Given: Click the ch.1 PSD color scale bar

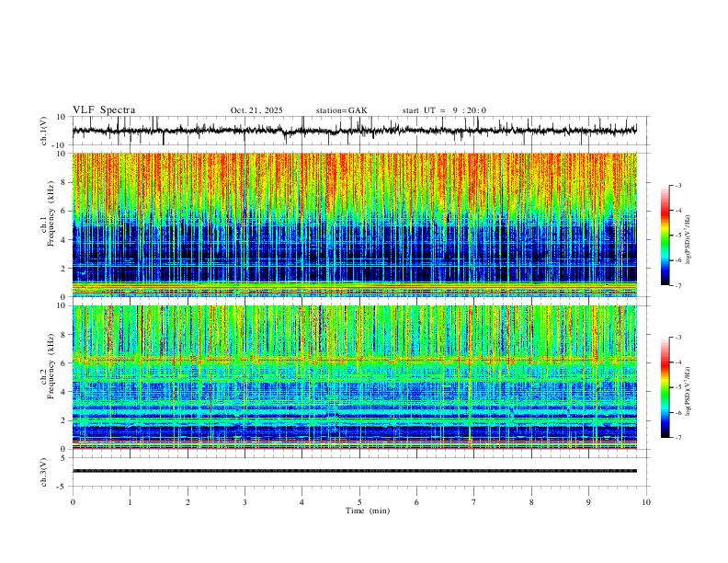Looking at the screenshot, I should coord(665,236).
